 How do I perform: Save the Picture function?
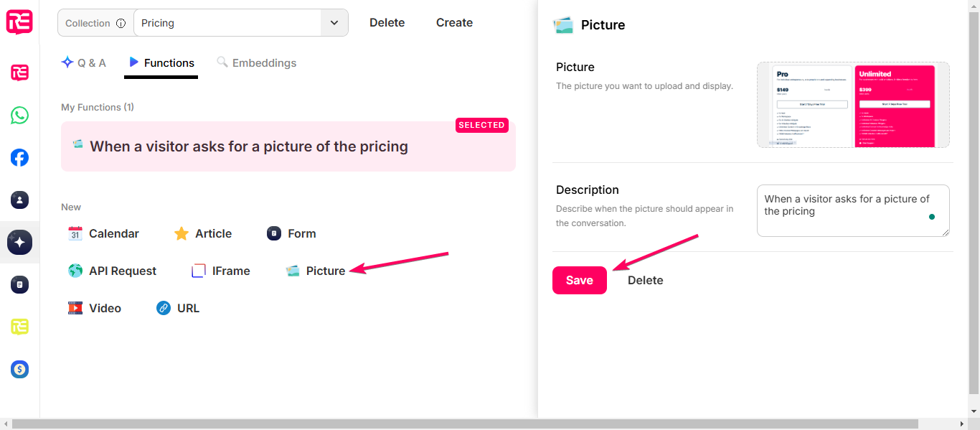(x=580, y=280)
